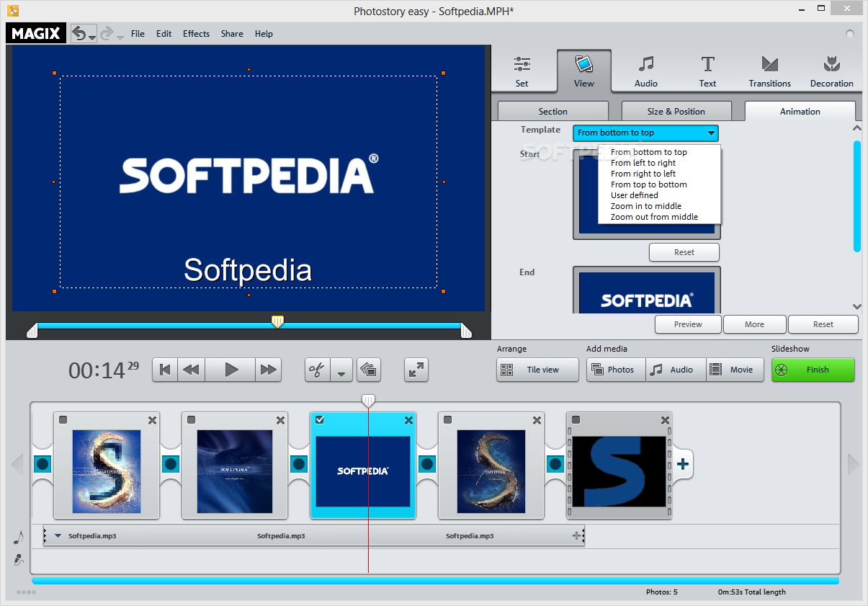The image size is (868, 606).
Task: Click the MAGIX logo
Action: [x=37, y=33]
